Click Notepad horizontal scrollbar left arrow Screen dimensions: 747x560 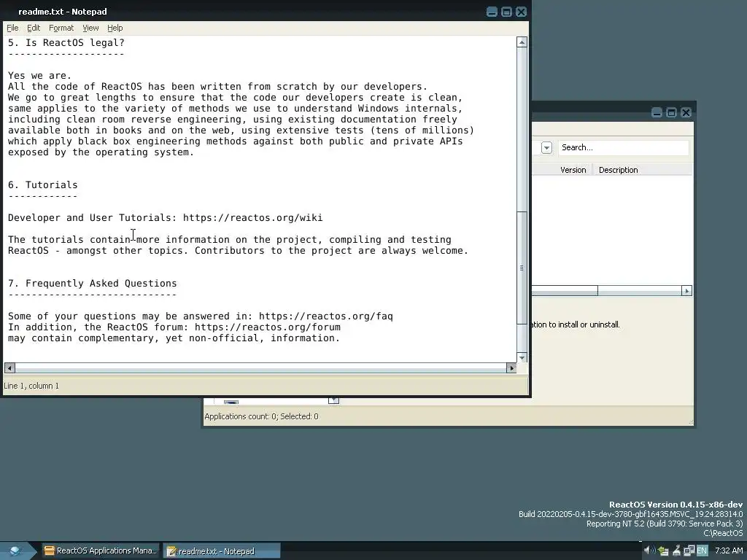point(9,367)
